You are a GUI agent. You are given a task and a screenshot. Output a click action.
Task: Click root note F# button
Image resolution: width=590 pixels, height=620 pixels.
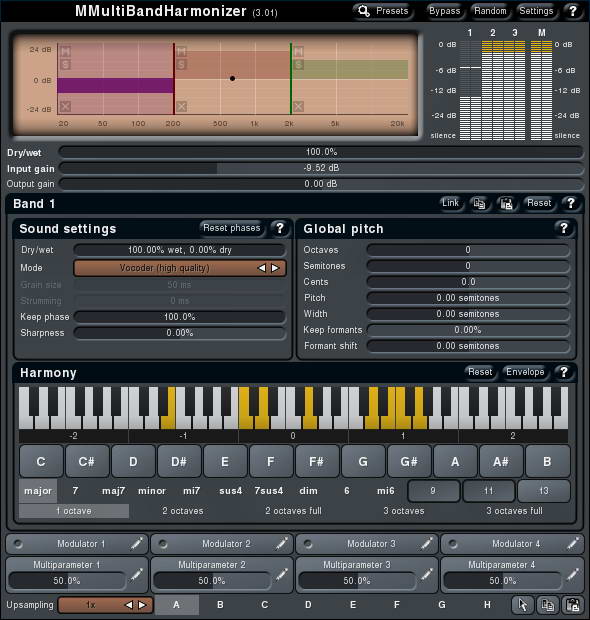(316, 461)
